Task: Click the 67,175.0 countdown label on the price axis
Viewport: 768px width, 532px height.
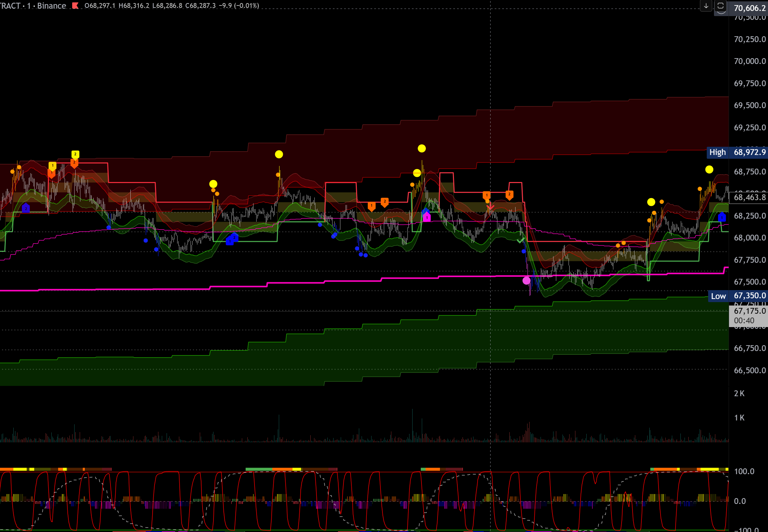Action: [749, 315]
